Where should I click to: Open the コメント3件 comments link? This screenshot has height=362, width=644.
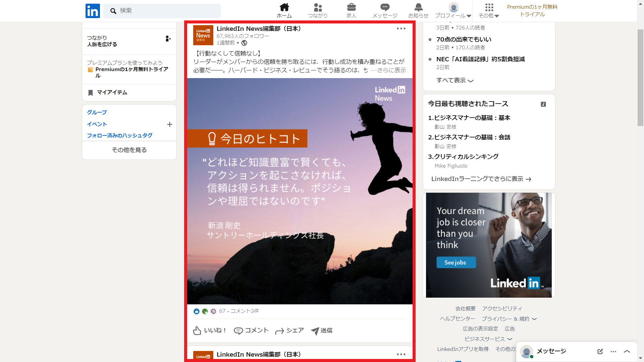[245, 311]
